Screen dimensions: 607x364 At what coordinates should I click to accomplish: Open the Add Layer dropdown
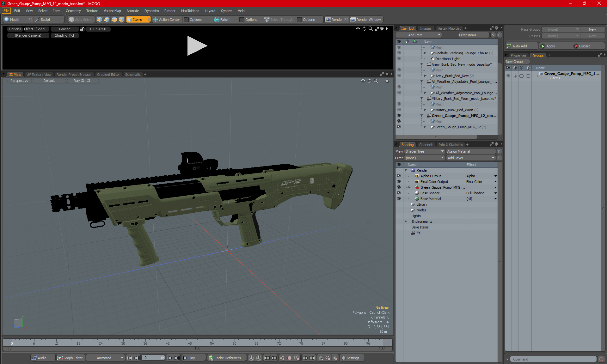470,158
